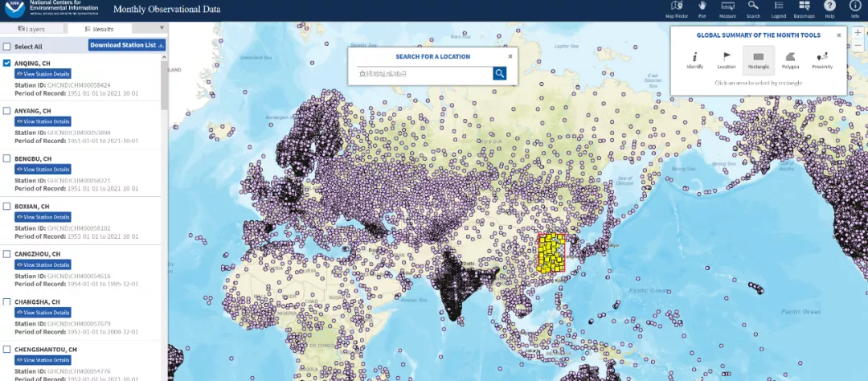Click the NOAA logo
This screenshot has width=868, height=381.
coord(14,9)
